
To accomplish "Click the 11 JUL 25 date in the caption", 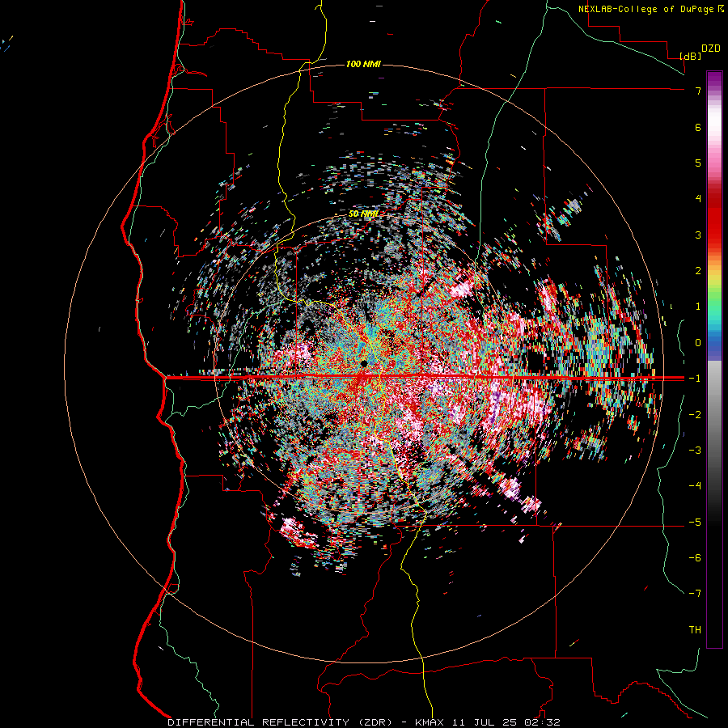I will (x=485, y=722).
